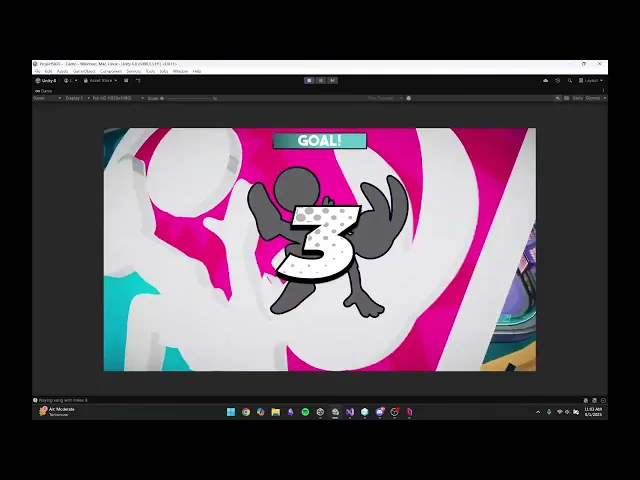This screenshot has width=640, height=480.
Task: Click the Scale slider handle
Action: pos(162,98)
